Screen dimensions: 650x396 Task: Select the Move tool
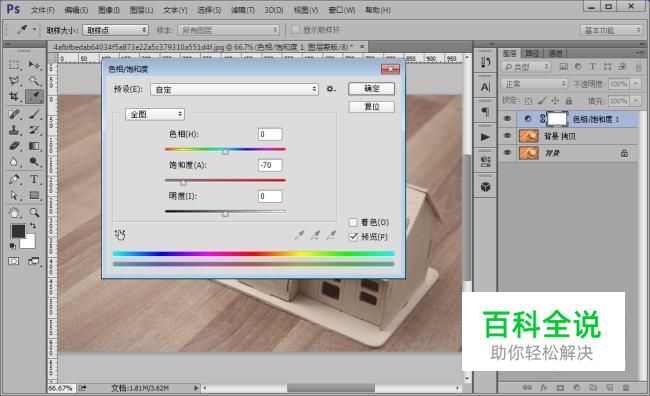point(34,65)
